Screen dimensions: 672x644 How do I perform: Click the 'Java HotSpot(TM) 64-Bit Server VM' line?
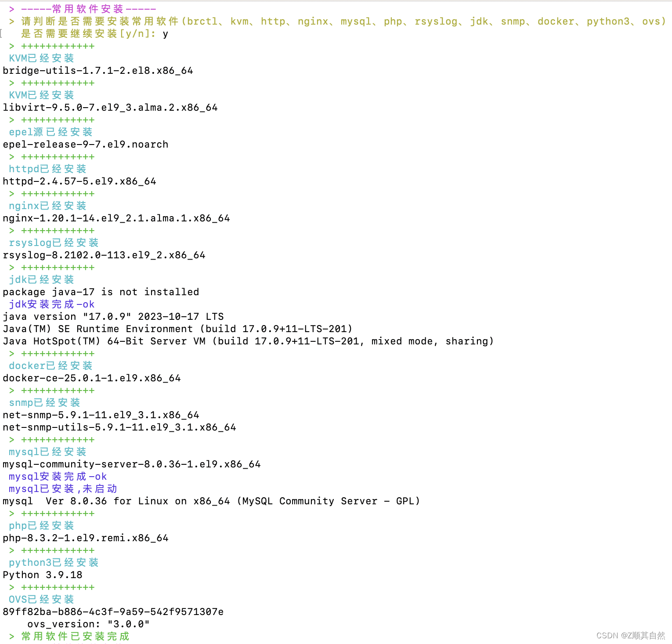249,341
